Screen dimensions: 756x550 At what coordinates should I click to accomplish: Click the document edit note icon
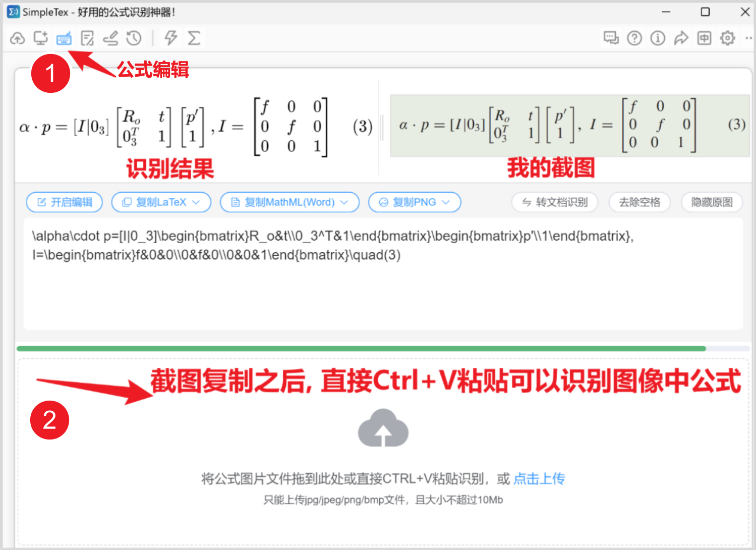click(x=88, y=38)
